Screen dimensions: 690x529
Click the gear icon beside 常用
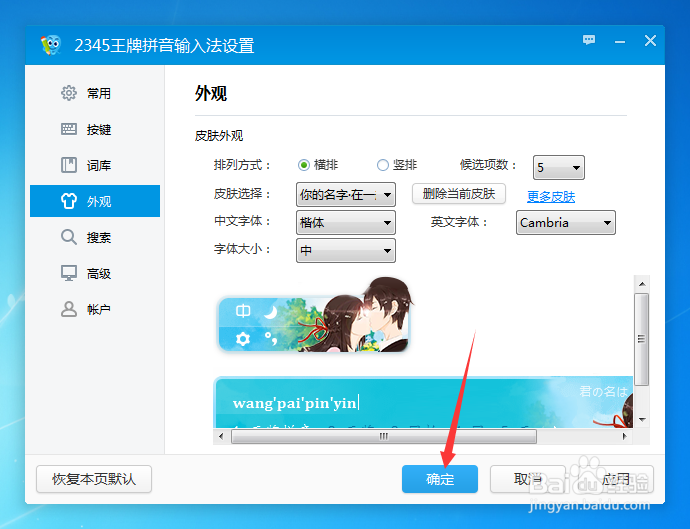click(x=69, y=93)
